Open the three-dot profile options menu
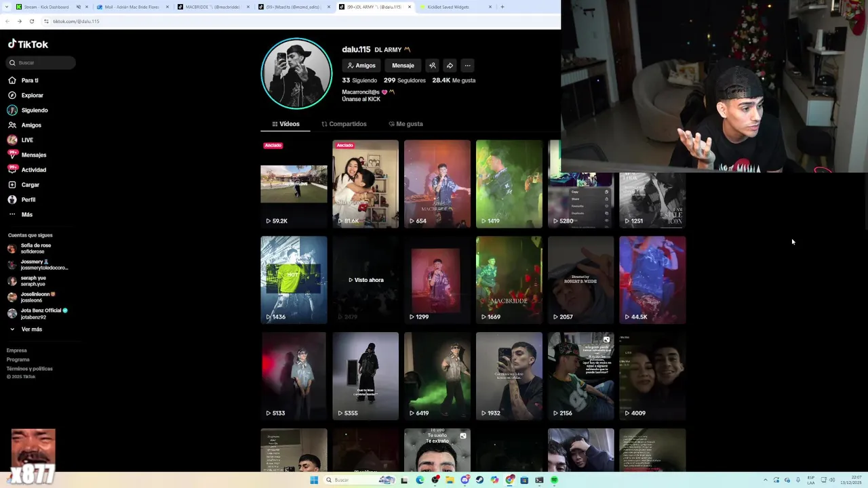The image size is (868, 488). click(467, 66)
